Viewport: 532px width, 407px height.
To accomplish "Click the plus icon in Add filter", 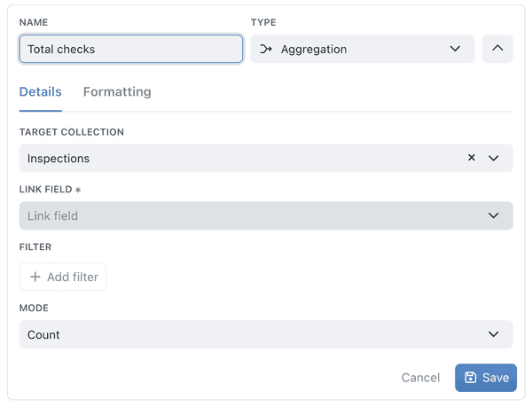I will (x=35, y=277).
